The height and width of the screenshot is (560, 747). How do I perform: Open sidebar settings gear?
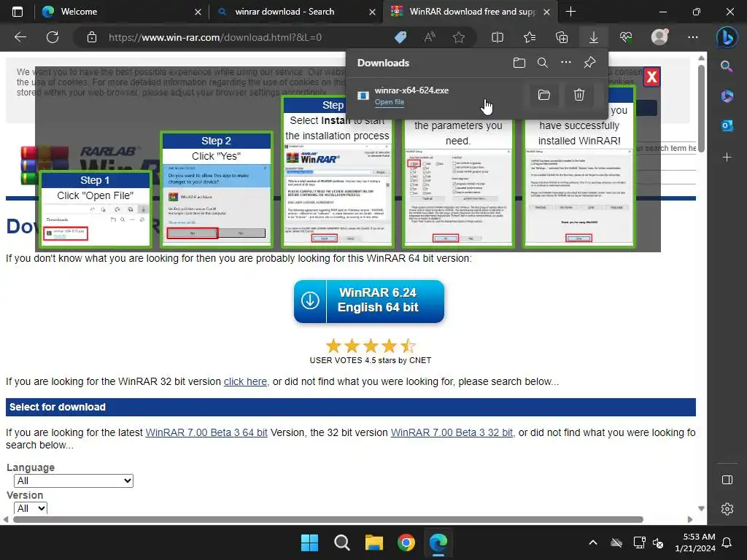tap(727, 508)
